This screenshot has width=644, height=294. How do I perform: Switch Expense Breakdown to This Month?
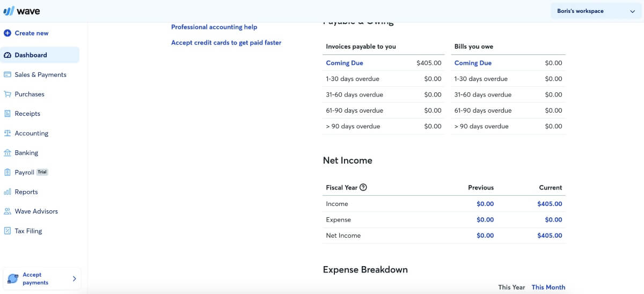pos(548,288)
